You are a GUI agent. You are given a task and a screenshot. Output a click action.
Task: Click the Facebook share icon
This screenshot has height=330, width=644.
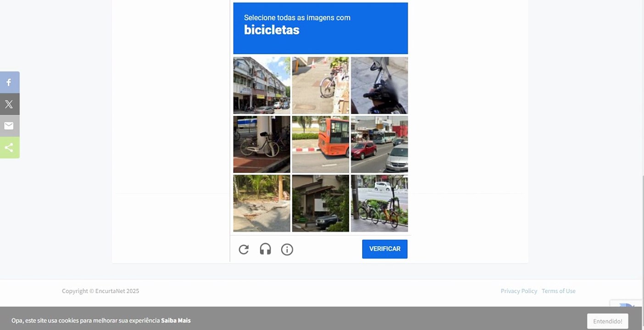click(9, 82)
